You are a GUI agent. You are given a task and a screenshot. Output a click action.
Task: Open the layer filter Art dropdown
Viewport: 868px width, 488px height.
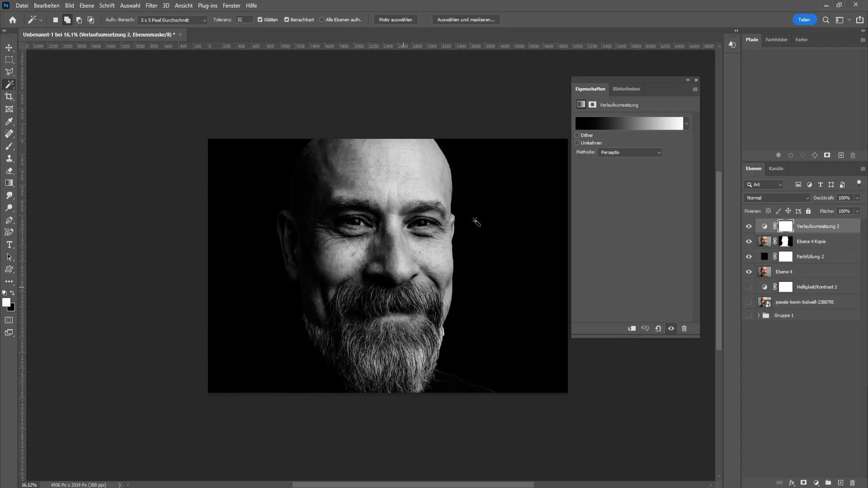pyautogui.click(x=764, y=185)
